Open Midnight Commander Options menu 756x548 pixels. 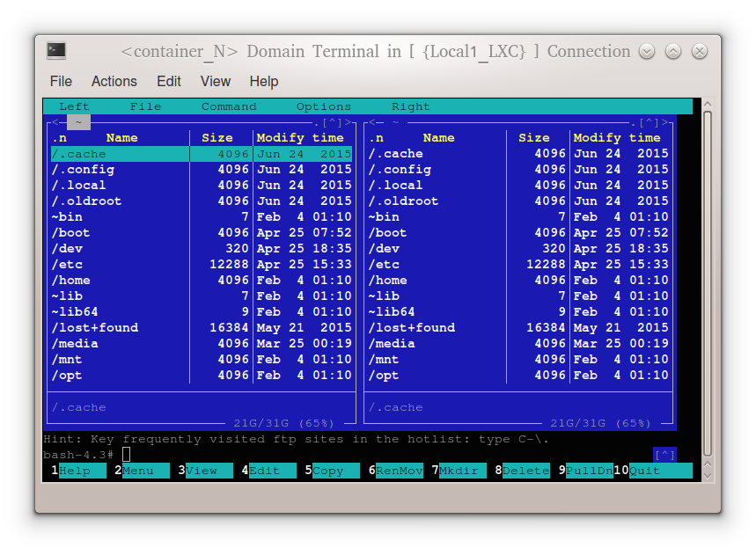pyautogui.click(x=324, y=106)
